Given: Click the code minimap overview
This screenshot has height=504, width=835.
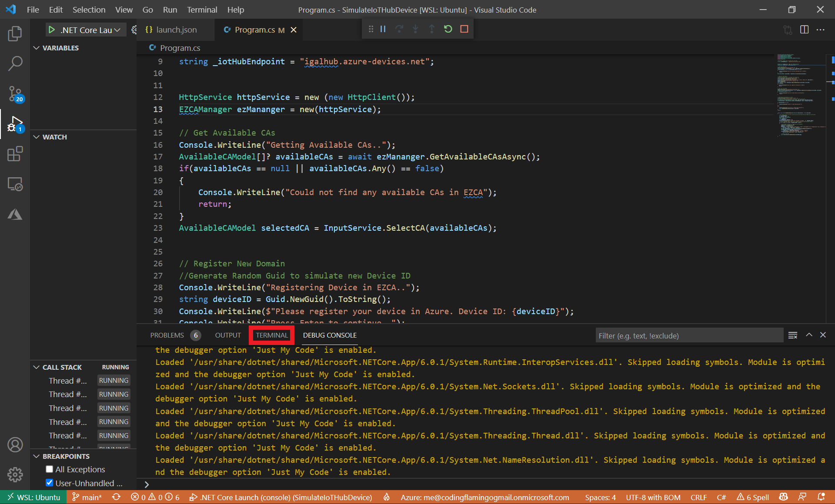Looking at the screenshot, I should coord(801,96).
